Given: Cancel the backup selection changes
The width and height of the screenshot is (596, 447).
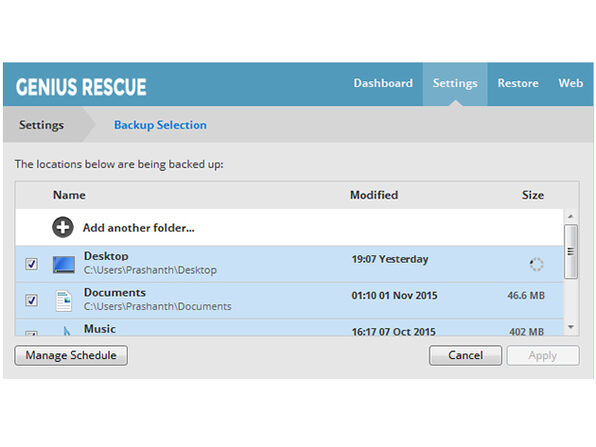Looking at the screenshot, I should point(465,355).
